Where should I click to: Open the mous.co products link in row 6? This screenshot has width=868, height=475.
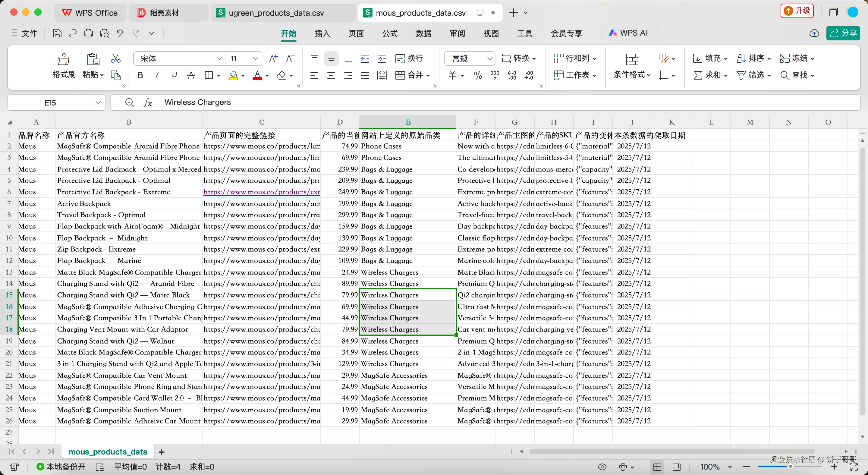(x=262, y=192)
